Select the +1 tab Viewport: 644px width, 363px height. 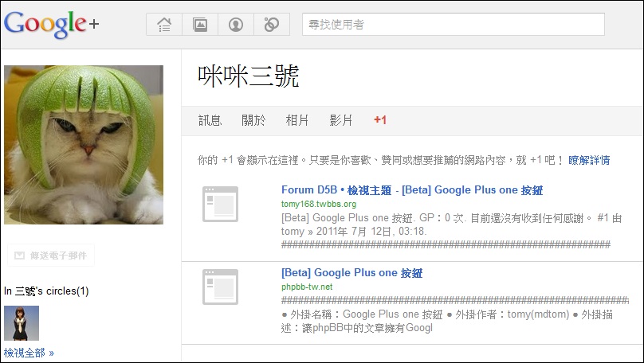pyautogui.click(x=380, y=120)
